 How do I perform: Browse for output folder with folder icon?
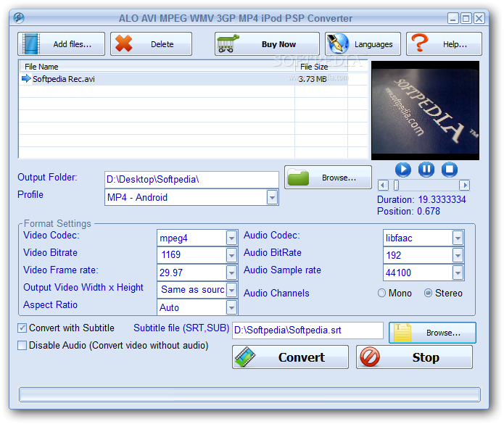(328, 178)
